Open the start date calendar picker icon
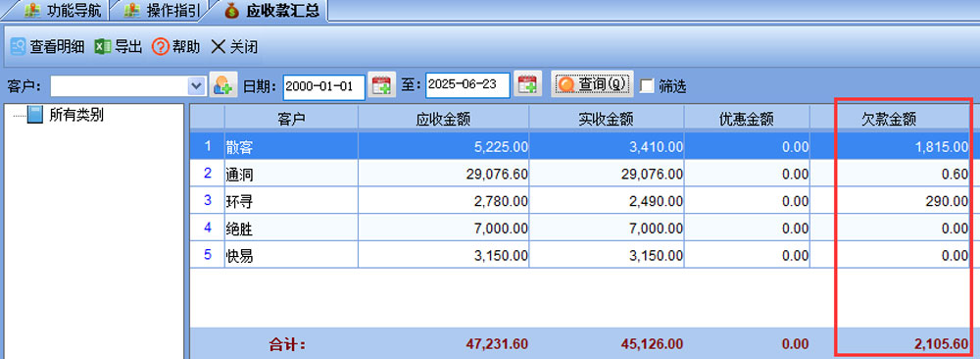Viewport: 980px width, 359px height. pos(381,84)
